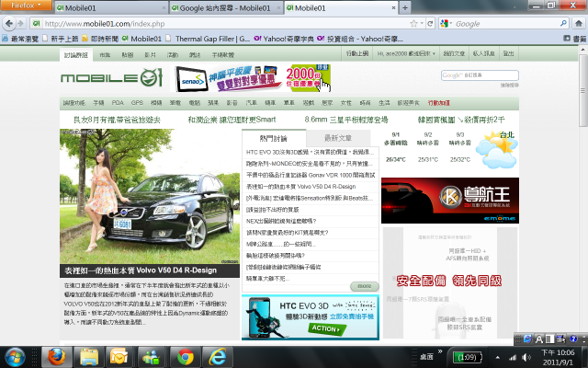Image resolution: width=588 pixels, height=368 pixels.
Task: Open the 市集 site tab
Action: coord(105,55)
